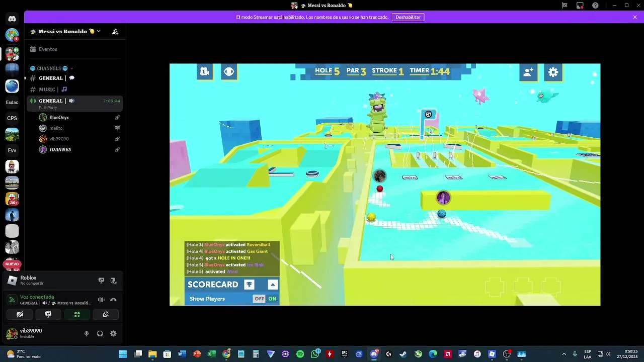Open Discord direct messages home icon
The height and width of the screenshot is (362, 644).
click(12, 19)
